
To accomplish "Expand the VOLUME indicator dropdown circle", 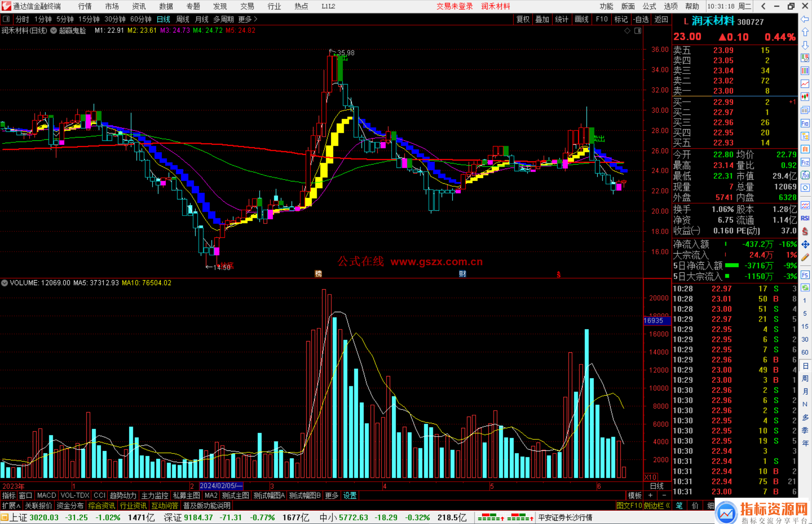I will 5,283.
